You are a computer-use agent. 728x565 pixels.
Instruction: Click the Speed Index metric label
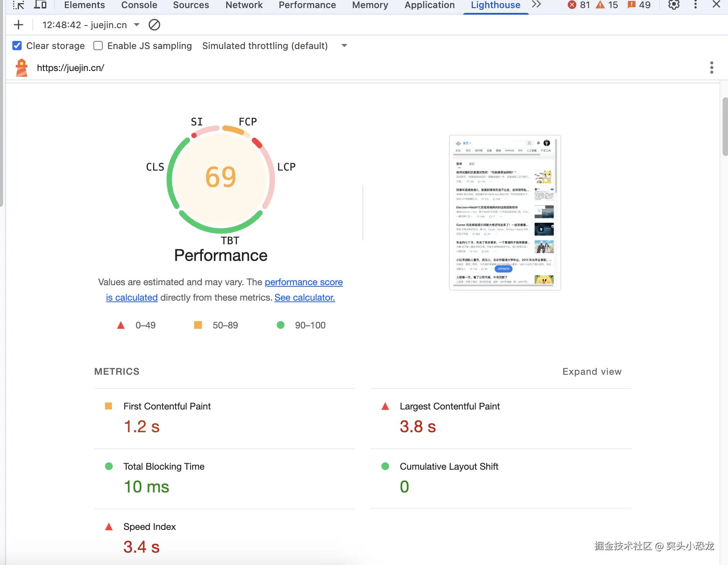(x=149, y=527)
